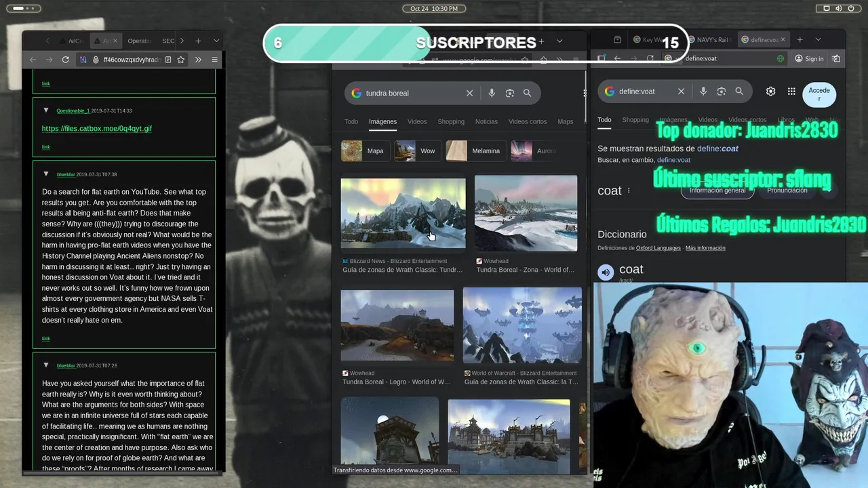The width and height of the screenshot is (868, 488).
Task: Open the Blizzard News Tundra Boreal image result
Action: tap(403, 213)
